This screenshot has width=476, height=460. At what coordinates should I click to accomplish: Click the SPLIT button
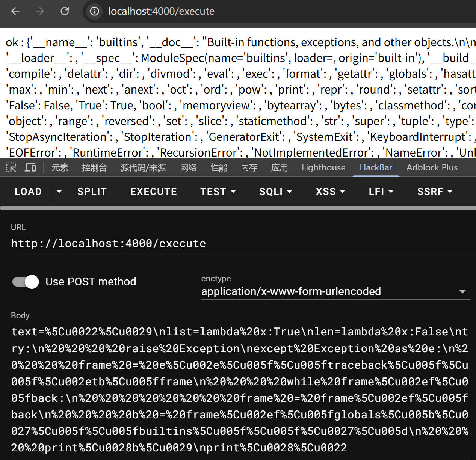point(92,192)
